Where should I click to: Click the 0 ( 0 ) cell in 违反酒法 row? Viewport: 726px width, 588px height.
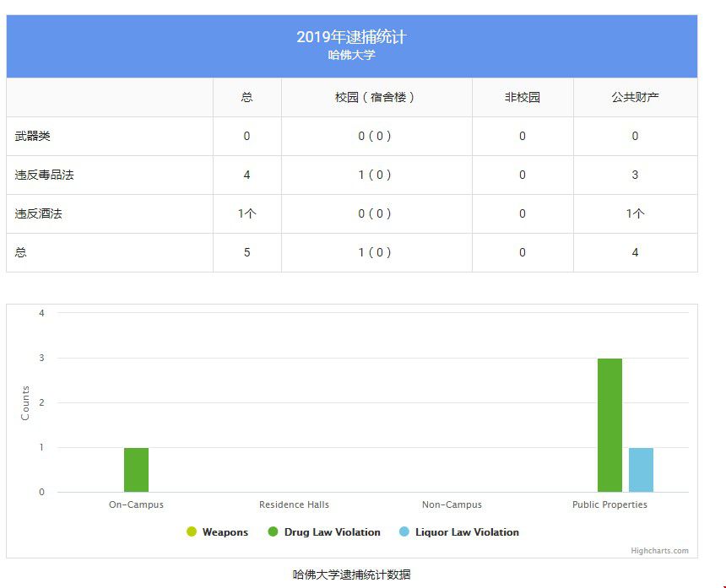click(375, 213)
